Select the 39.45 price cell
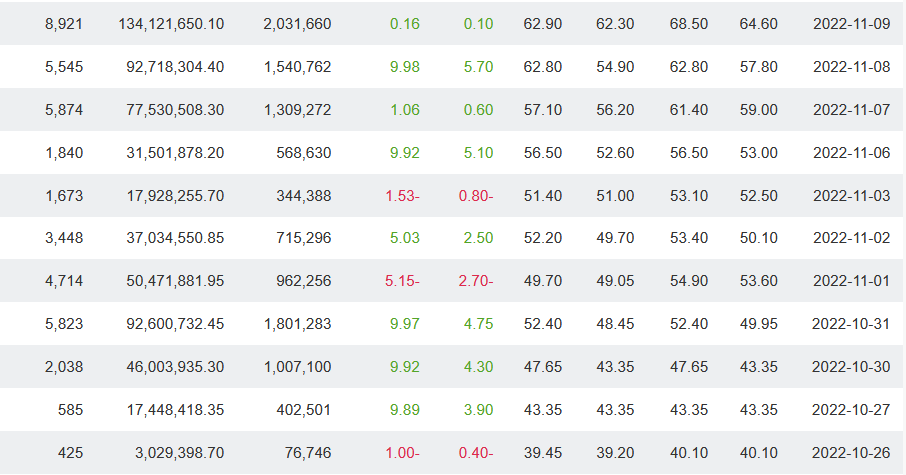906x475 pixels. tap(543, 453)
